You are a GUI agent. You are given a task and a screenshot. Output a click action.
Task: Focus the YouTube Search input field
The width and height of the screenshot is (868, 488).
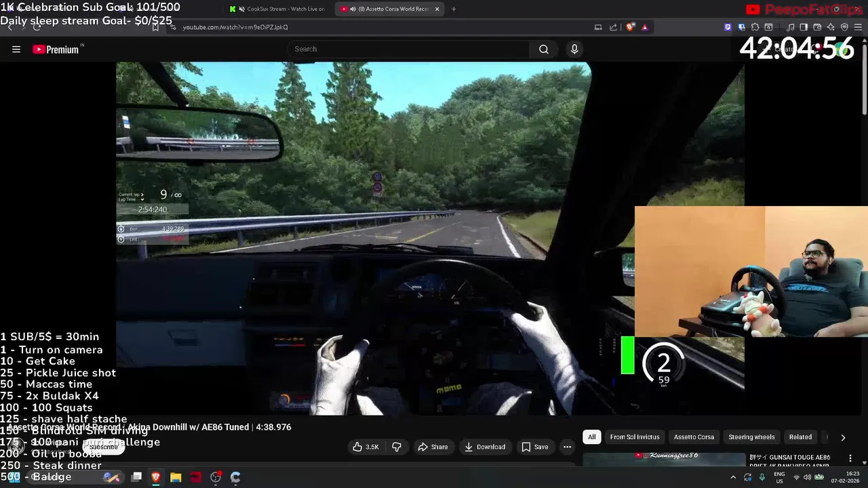coord(409,49)
